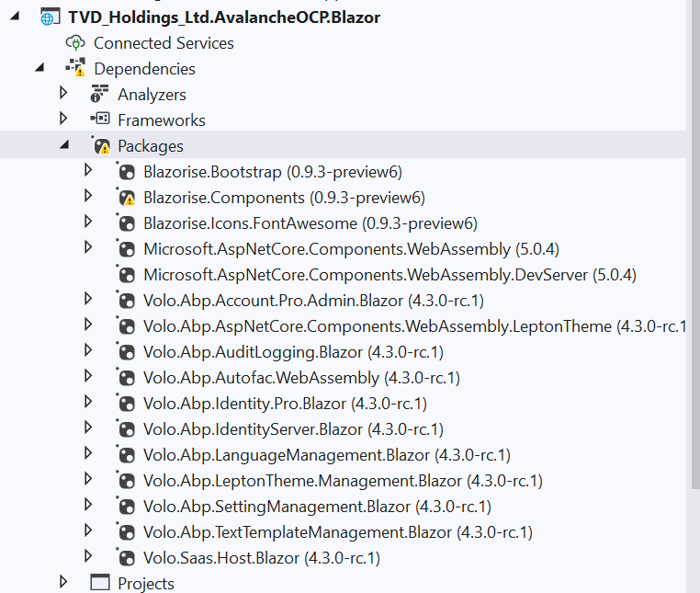Click the Analyzers node icon
The image size is (700, 593).
[99, 95]
